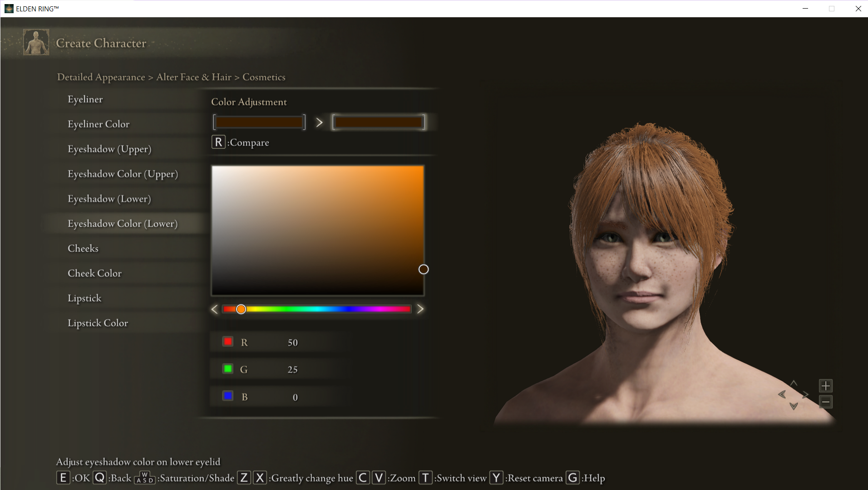Minimize the Elden Ring window
The height and width of the screenshot is (490, 868).
[x=805, y=9]
